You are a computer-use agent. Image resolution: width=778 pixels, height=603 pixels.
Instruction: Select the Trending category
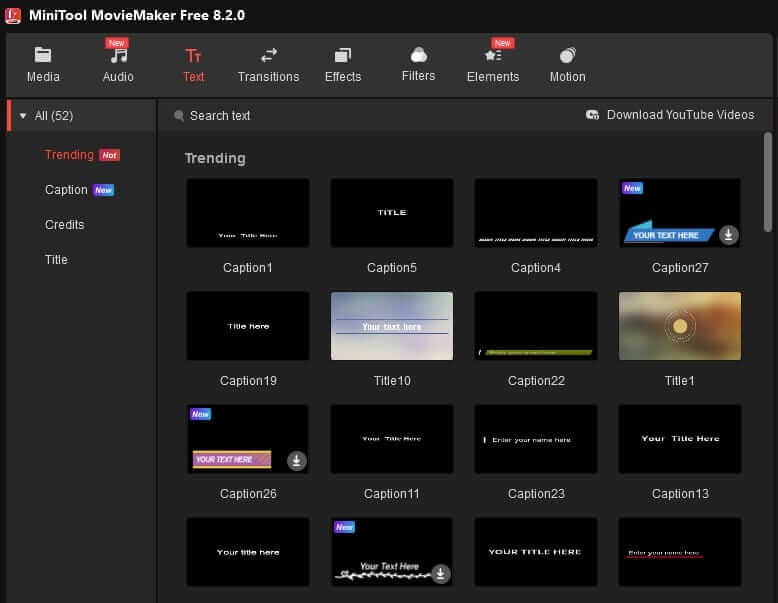tap(69, 155)
